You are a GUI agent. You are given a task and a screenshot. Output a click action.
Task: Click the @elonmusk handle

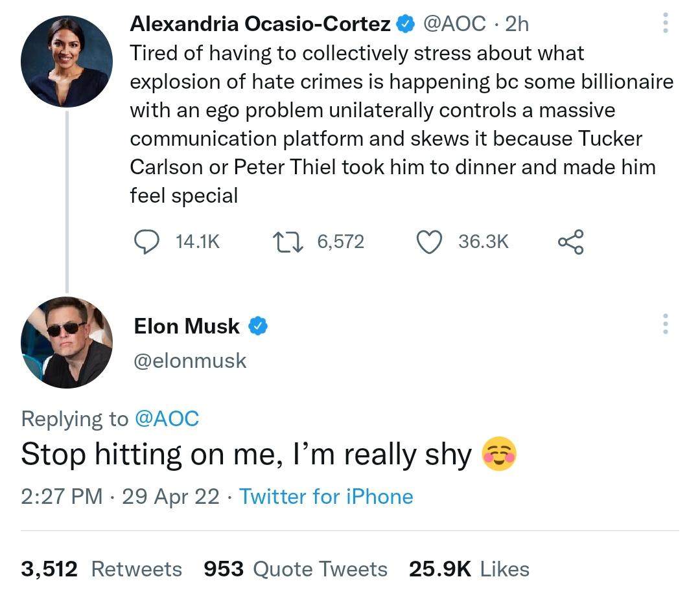[190, 361]
